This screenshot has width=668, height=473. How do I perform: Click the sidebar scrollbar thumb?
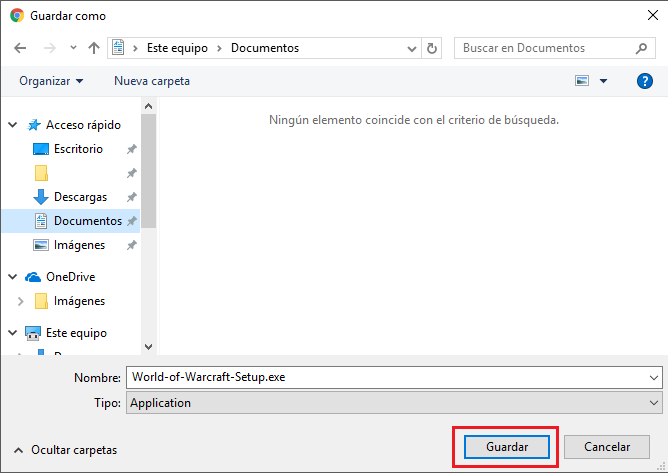(x=148, y=171)
